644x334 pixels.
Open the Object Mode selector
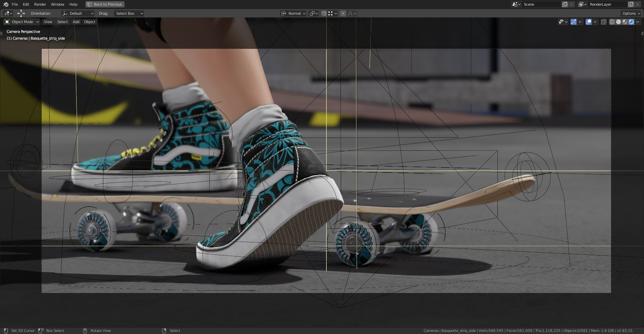(21, 22)
